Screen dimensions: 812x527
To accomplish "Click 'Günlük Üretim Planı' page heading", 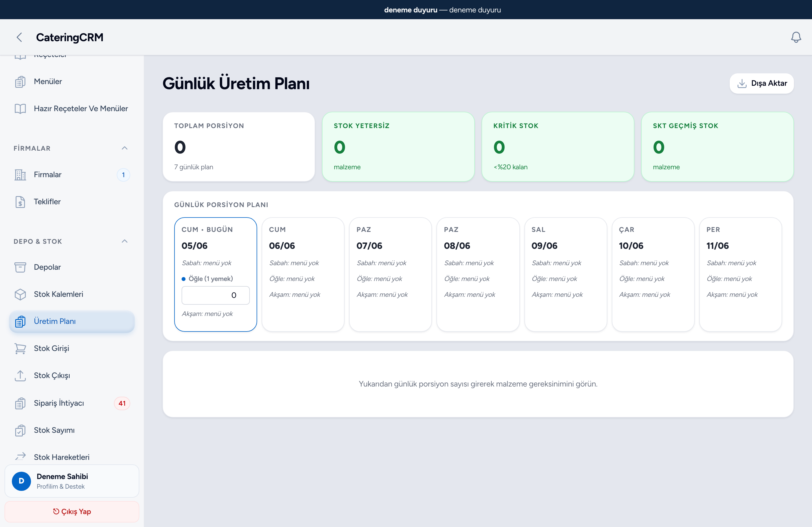I will click(236, 83).
